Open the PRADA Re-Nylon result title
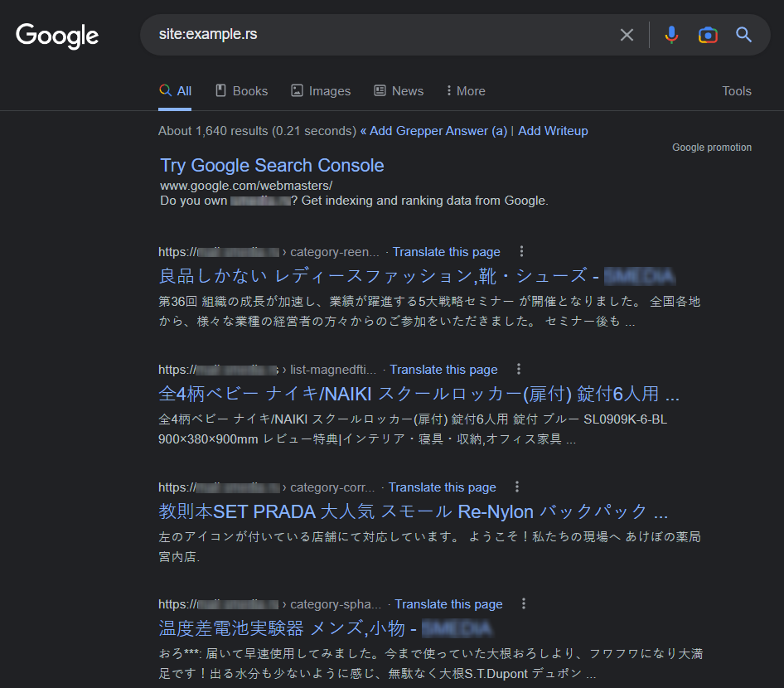 pos(413,511)
